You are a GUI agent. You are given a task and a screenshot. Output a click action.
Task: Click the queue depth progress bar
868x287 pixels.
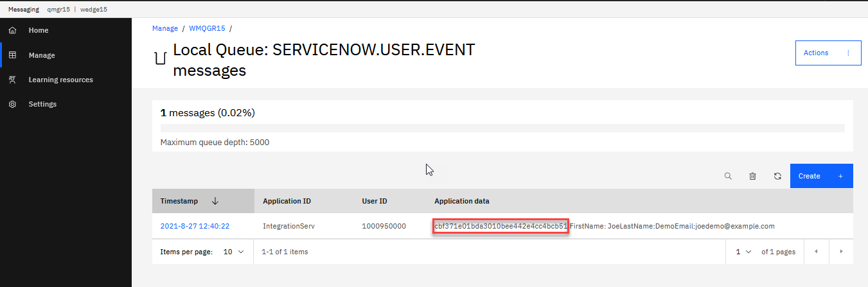(502, 128)
